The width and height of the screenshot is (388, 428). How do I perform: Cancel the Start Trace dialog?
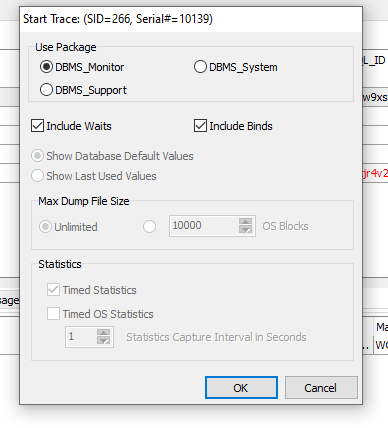click(x=321, y=388)
